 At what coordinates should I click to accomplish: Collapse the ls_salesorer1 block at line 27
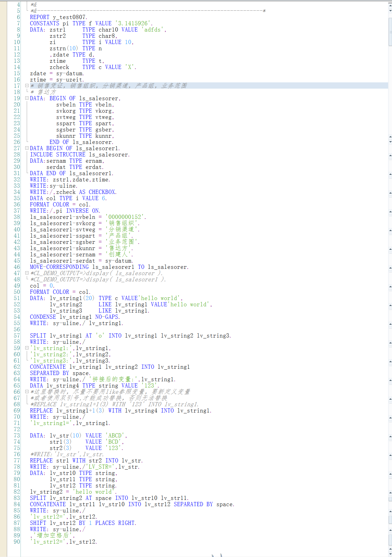point(27,148)
